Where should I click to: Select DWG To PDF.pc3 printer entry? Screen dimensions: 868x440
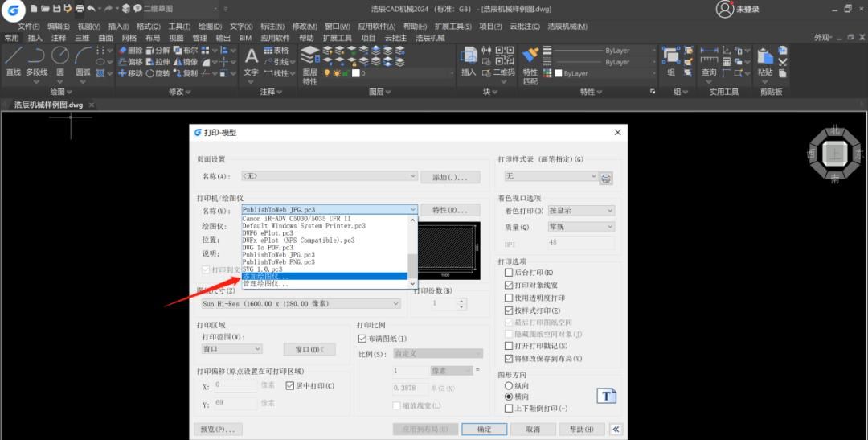pyautogui.click(x=325, y=247)
